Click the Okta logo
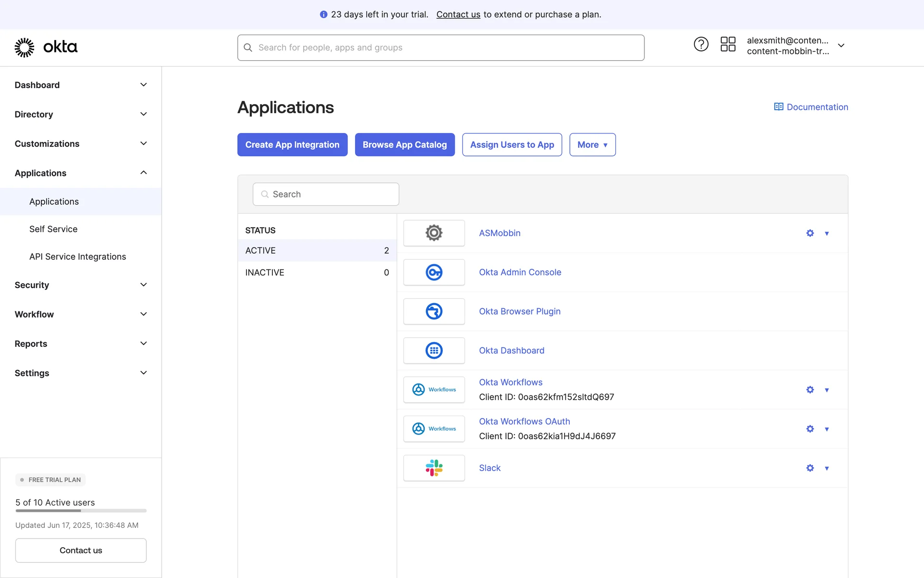Viewport: 924px width, 578px height. click(46, 47)
